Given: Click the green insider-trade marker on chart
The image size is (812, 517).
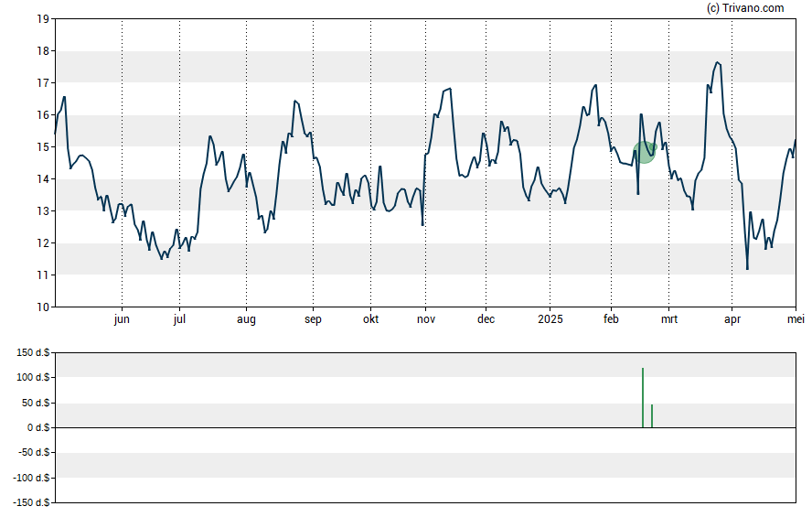Looking at the screenshot, I should (645, 152).
